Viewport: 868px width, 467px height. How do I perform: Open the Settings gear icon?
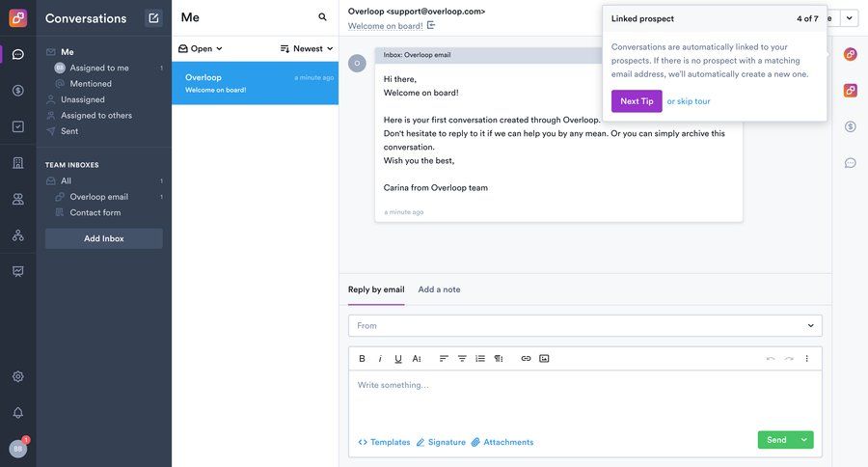coord(17,376)
